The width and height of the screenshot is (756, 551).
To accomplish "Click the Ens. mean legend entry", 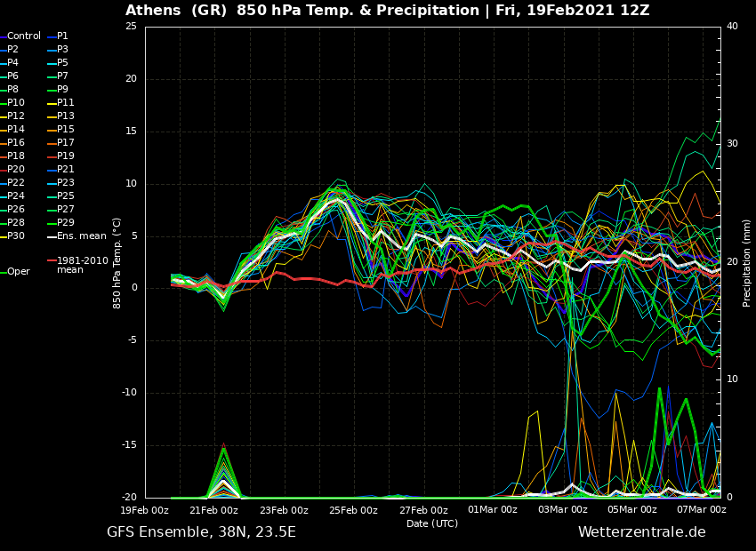I will pos(81,236).
